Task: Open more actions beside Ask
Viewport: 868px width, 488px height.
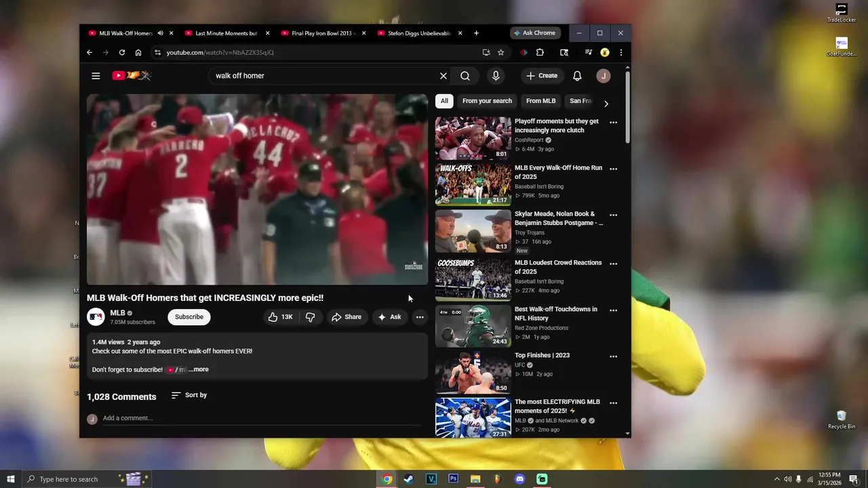Action: [x=420, y=317]
